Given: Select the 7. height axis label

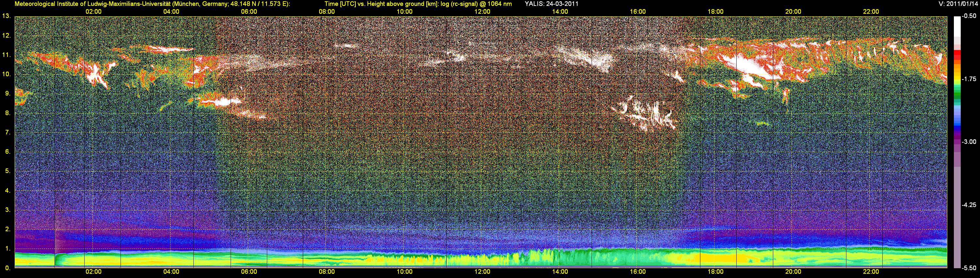Looking at the screenshot, I should click(x=8, y=132).
